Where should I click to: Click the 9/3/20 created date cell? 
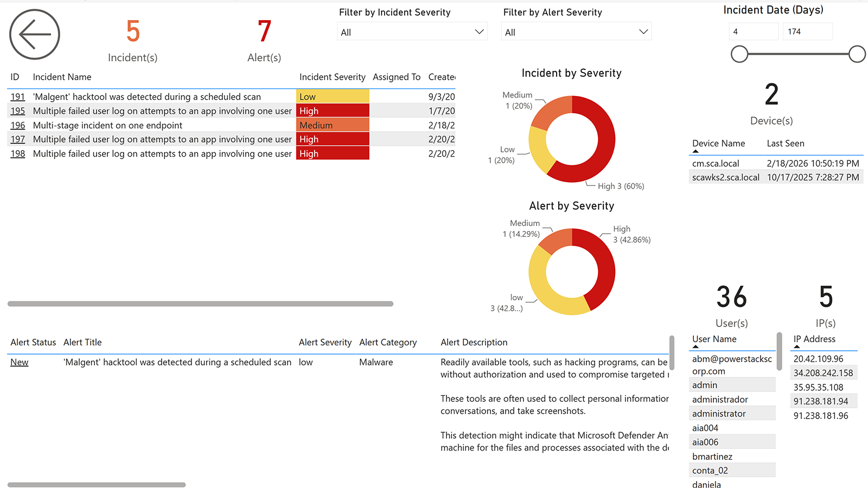click(x=442, y=97)
